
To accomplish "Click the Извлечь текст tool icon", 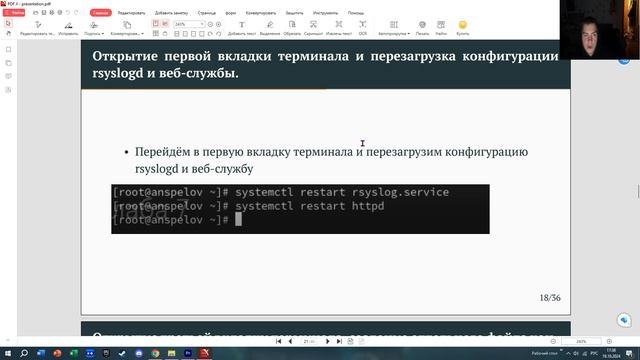I will pyautogui.click(x=339, y=25).
